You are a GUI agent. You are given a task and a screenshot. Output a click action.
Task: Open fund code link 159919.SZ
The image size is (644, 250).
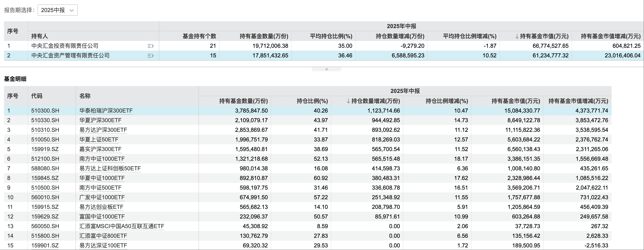(x=45, y=149)
